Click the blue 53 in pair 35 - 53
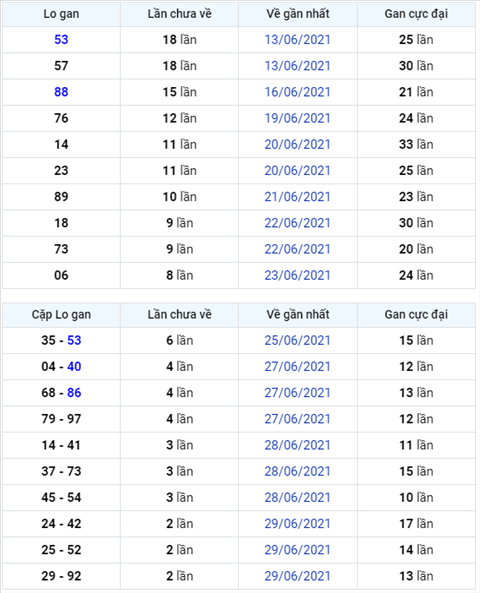 click(x=74, y=340)
